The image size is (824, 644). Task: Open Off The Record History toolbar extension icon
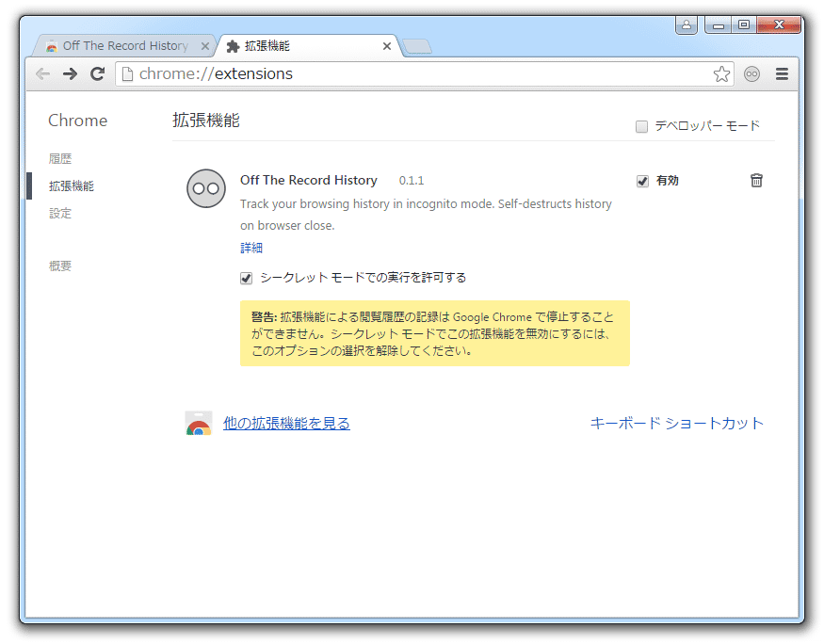[752, 74]
